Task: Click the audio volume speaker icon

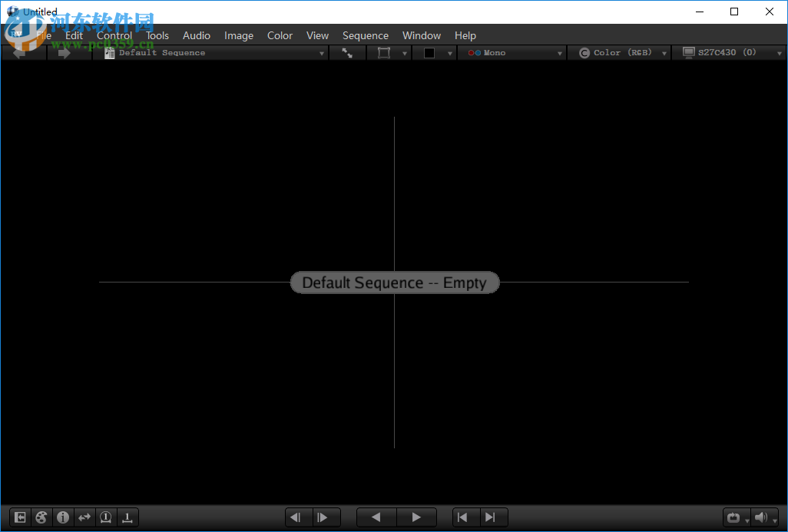Action: 761,517
